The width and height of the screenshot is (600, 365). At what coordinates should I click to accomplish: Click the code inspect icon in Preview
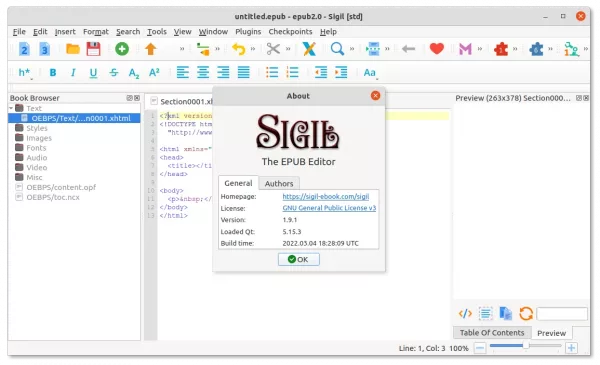(465, 314)
